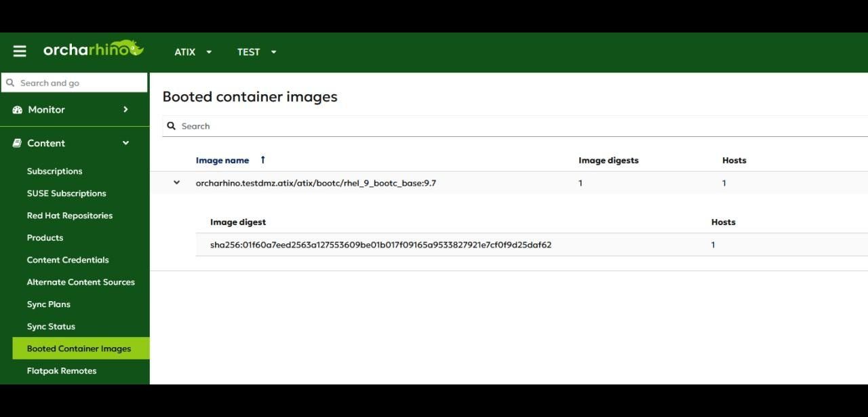Click the magnifier icon in table search

[172, 126]
